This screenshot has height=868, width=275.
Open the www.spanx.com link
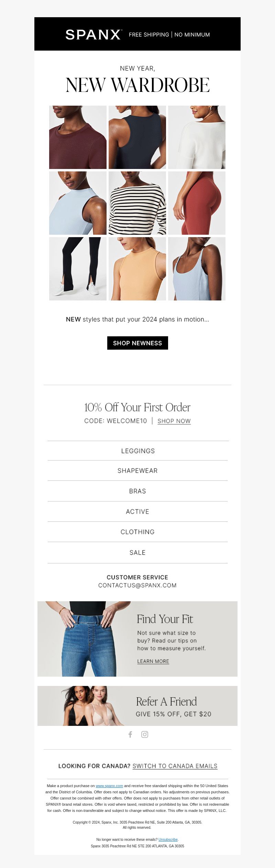pos(109,786)
